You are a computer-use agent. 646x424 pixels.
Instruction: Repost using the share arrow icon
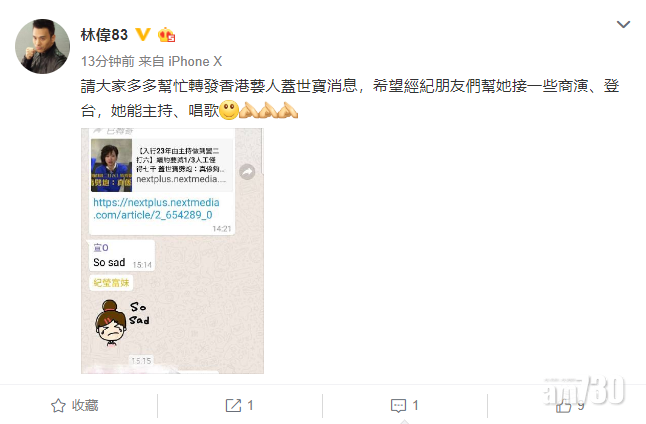click(233, 405)
